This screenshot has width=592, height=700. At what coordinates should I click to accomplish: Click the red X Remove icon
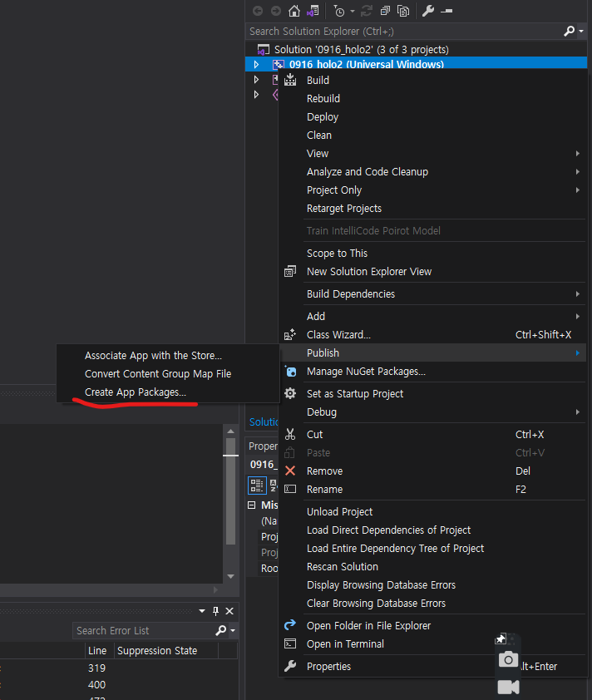coord(290,471)
